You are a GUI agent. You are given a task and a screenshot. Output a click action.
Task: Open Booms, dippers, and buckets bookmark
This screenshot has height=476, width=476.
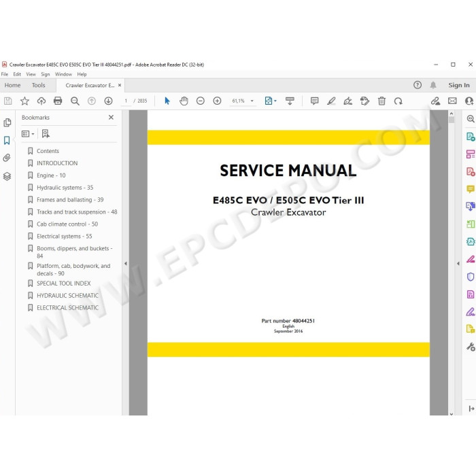click(x=75, y=252)
